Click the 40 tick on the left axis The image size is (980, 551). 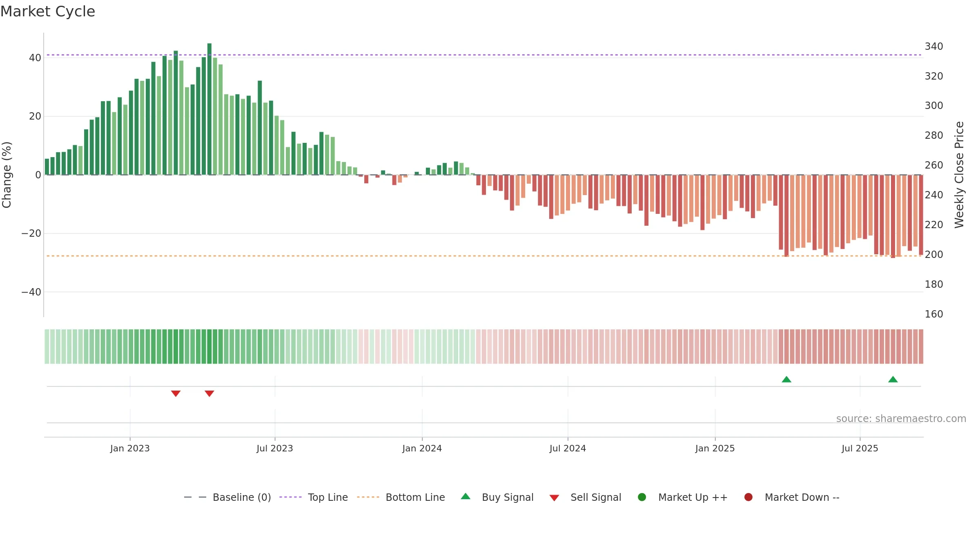(35, 58)
